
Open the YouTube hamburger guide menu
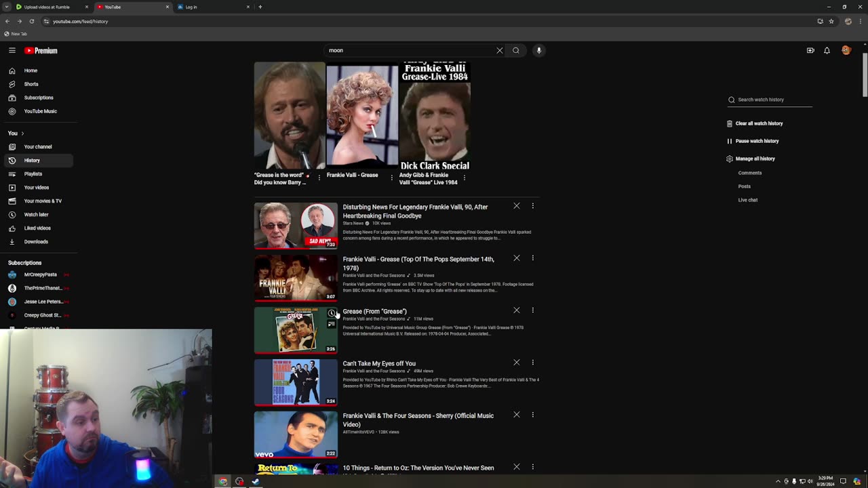[12, 50]
